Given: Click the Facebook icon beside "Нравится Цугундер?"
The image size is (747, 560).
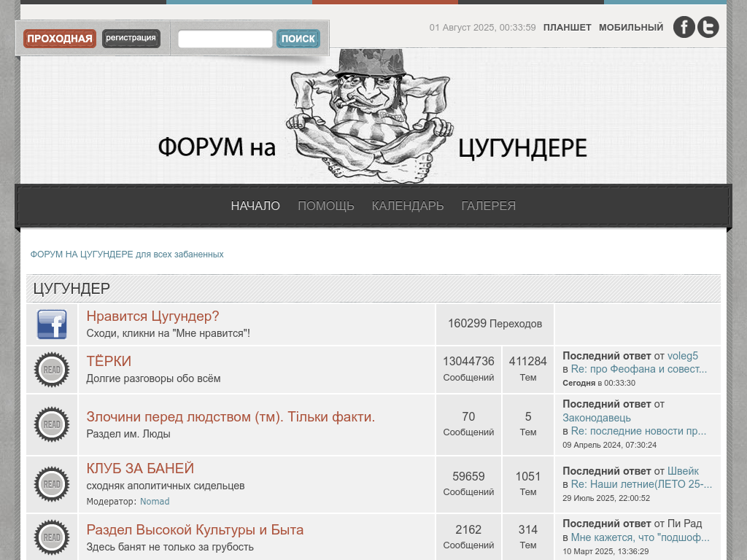Looking at the screenshot, I should 52,324.
